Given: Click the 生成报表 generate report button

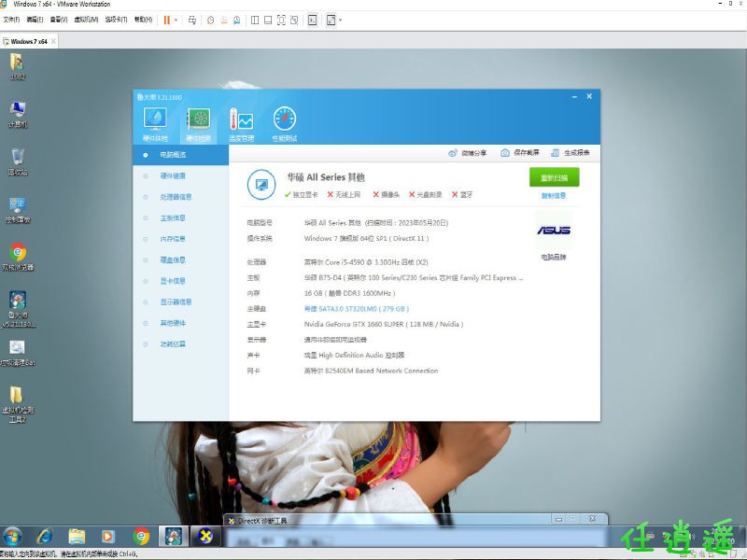Looking at the screenshot, I should tap(571, 153).
